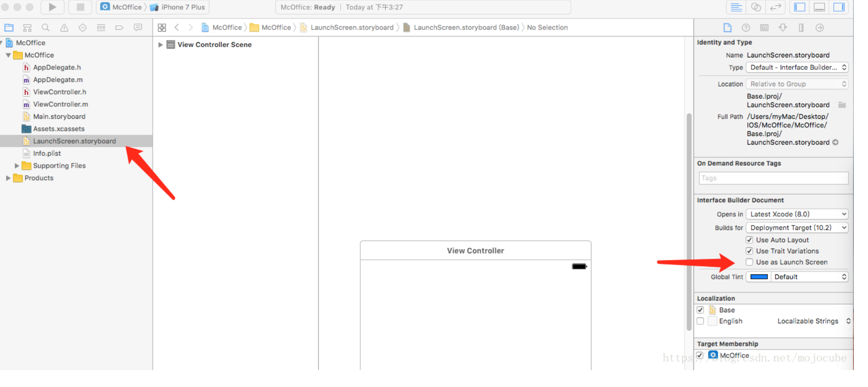Enable Use as Launch Screen
Image resolution: width=868 pixels, height=387 pixels.
(x=749, y=262)
